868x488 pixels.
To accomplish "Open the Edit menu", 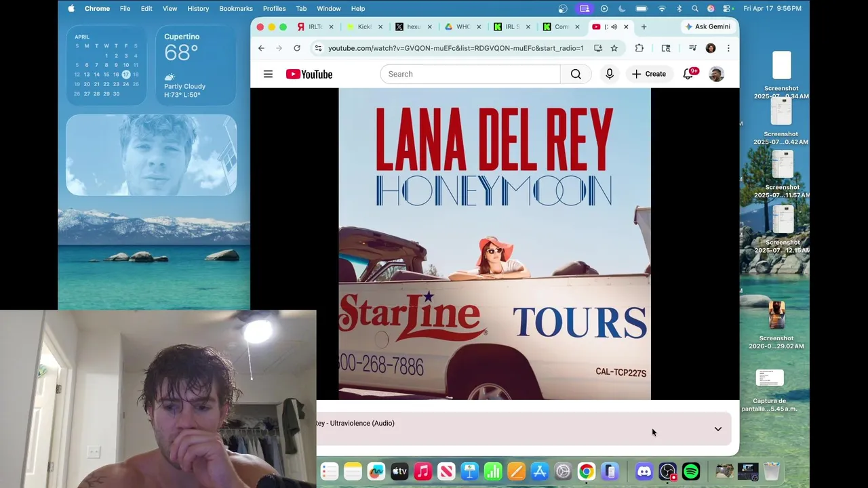I will (x=146, y=8).
